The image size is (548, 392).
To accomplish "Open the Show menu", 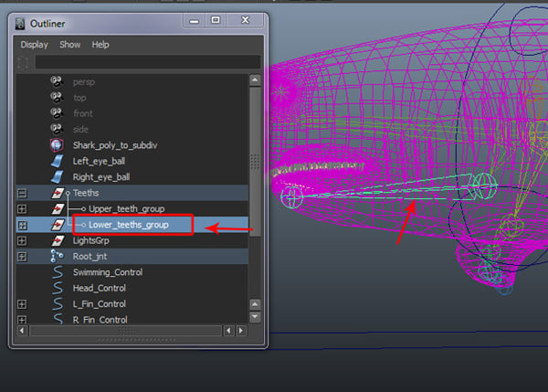I will pos(70,44).
